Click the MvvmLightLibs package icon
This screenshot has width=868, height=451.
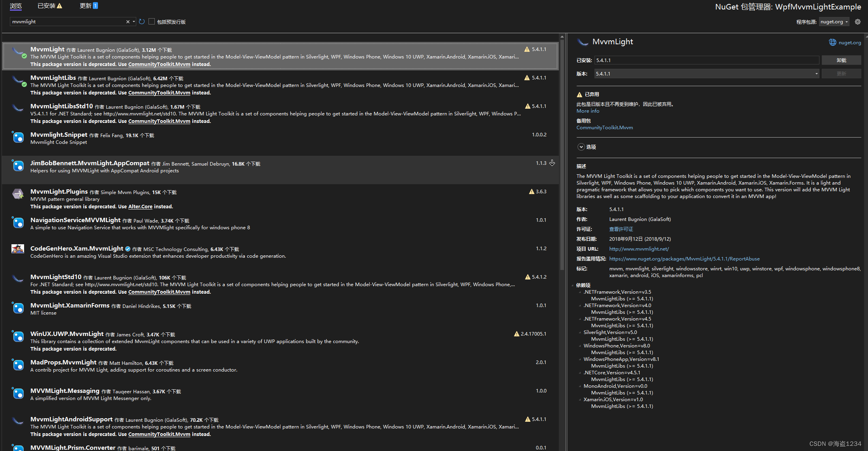pos(18,81)
